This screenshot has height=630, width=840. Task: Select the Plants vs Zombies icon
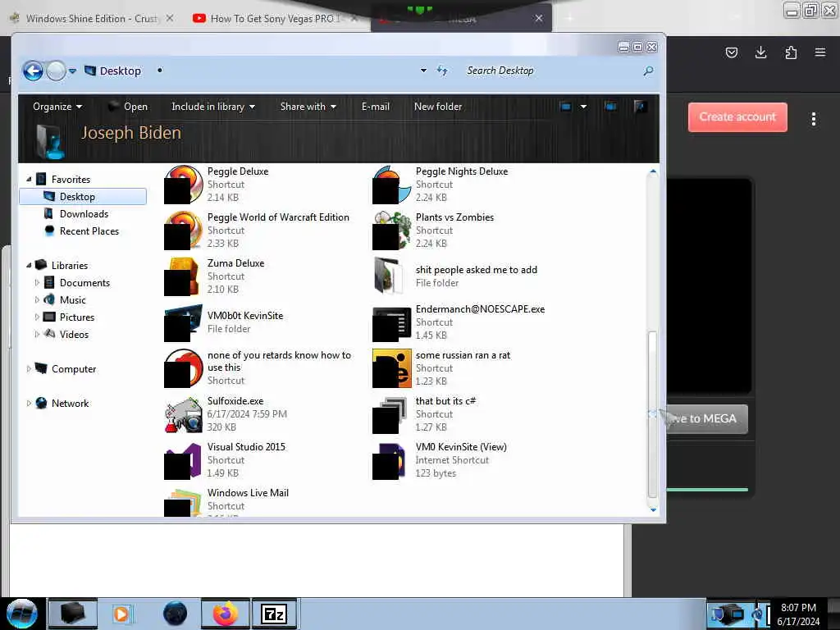tap(391, 231)
